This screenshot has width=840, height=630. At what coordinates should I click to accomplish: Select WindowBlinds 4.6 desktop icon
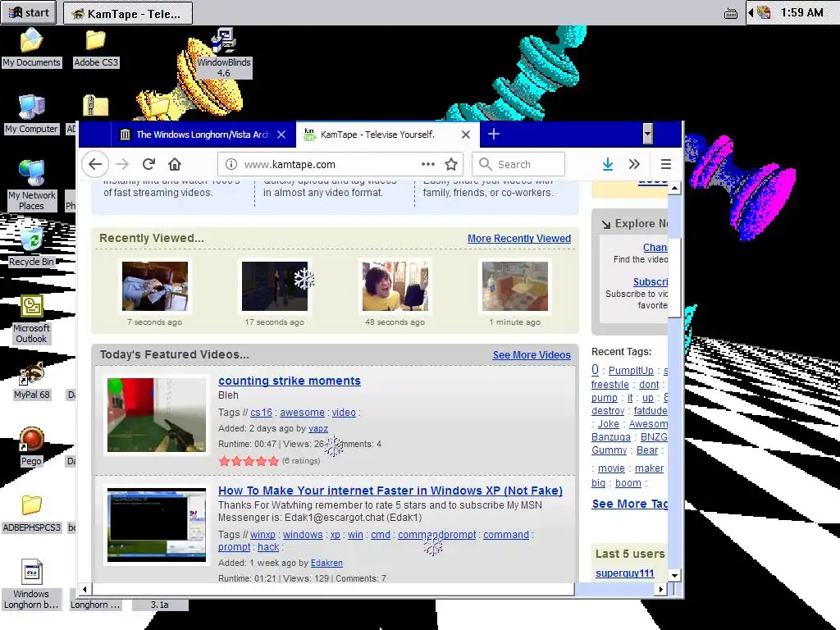tap(224, 53)
